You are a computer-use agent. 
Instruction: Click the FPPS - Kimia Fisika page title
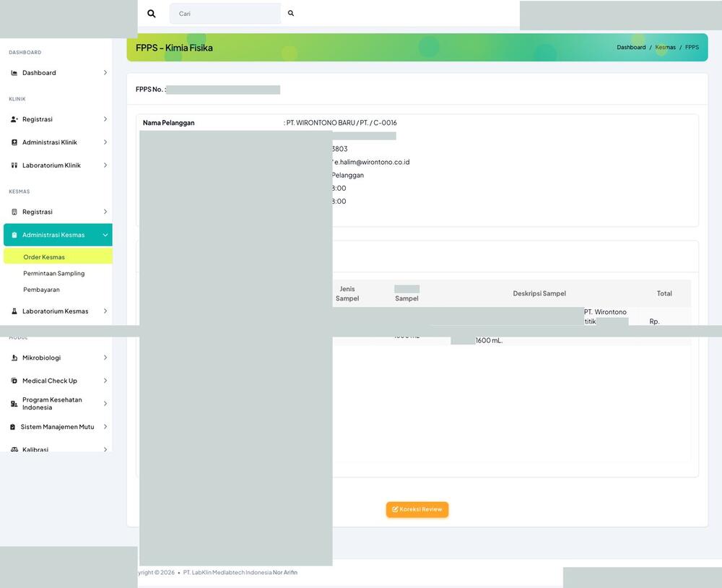pyautogui.click(x=174, y=48)
